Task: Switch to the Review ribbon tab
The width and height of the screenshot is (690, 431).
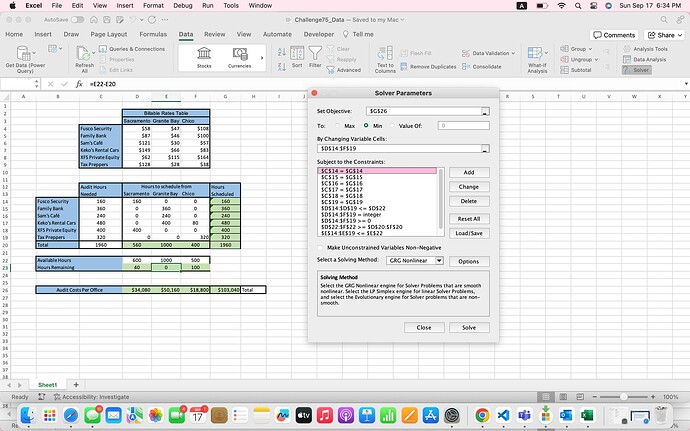Action: point(215,34)
